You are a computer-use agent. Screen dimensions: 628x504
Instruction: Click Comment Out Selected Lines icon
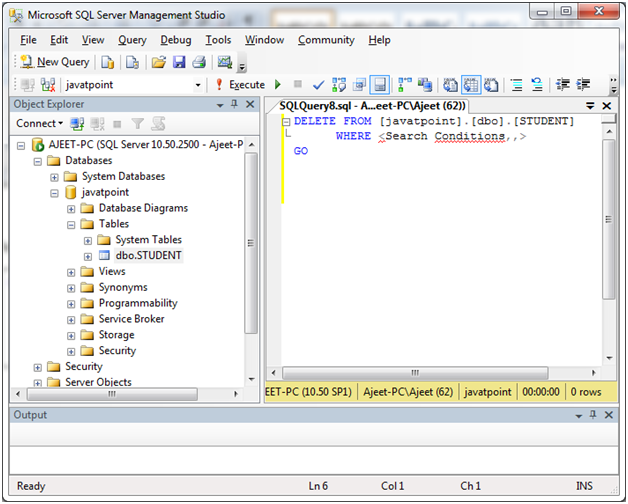point(517,85)
